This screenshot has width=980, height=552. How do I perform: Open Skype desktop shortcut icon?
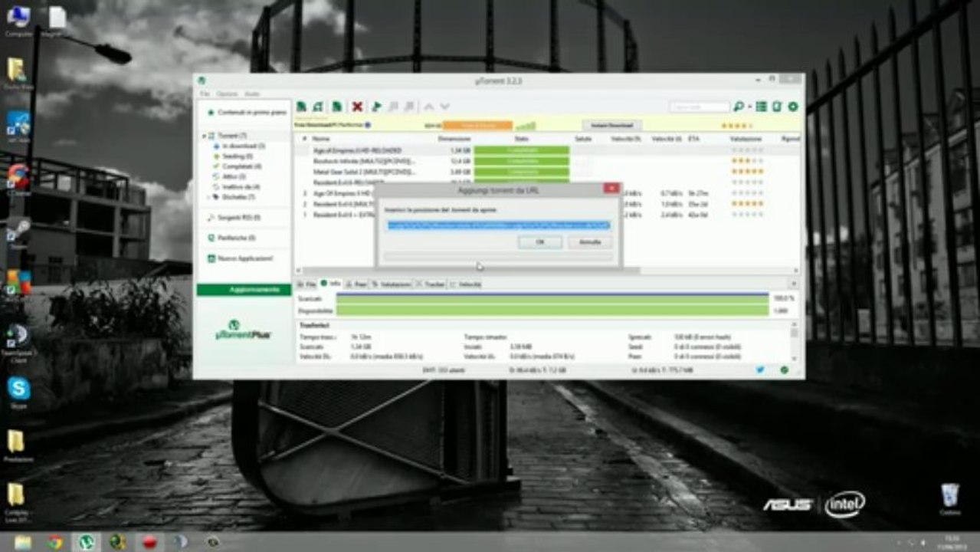click(x=18, y=391)
